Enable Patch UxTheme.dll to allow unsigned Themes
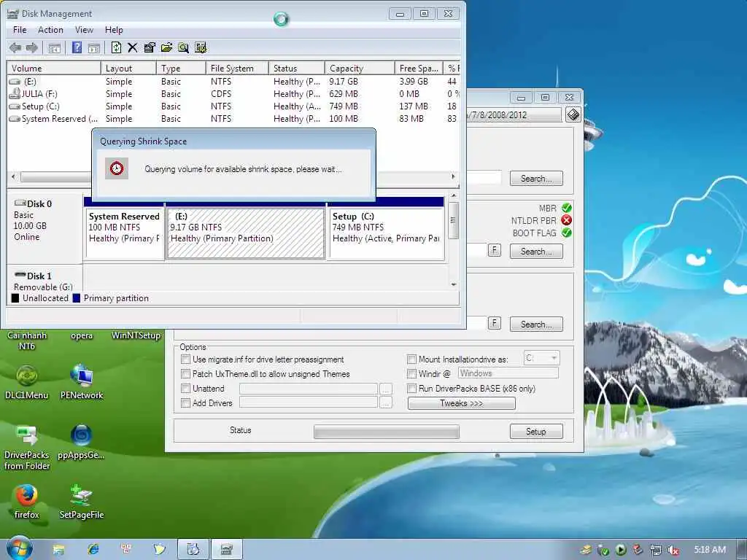 pos(186,374)
